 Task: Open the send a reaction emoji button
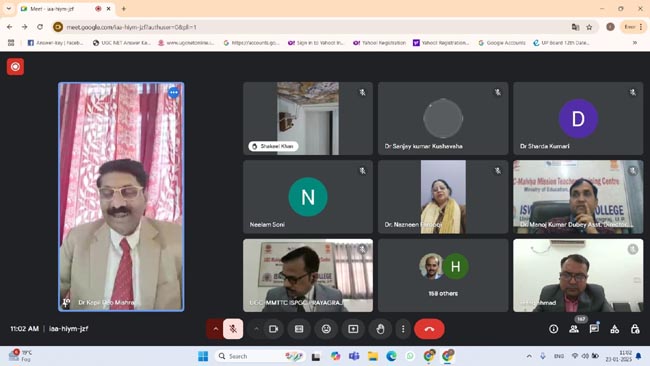pos(326,329)
